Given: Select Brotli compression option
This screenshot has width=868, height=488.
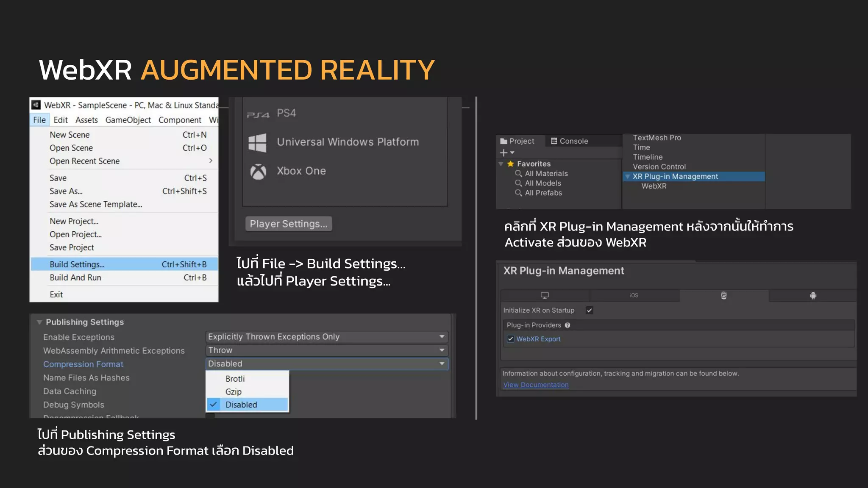Looking at the screenshot, I should [247, 379].
